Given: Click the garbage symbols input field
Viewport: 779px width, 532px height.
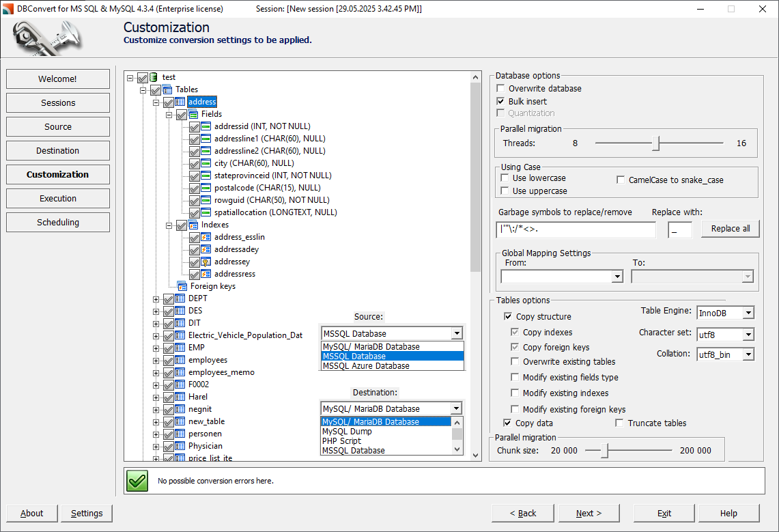Looking at the screenshot, I should 576,229.
